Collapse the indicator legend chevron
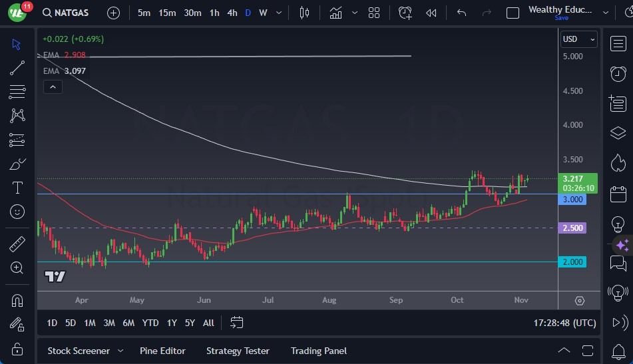Viewport: 633px width, 364px height. pyautogui.click(x=52, y=87)
